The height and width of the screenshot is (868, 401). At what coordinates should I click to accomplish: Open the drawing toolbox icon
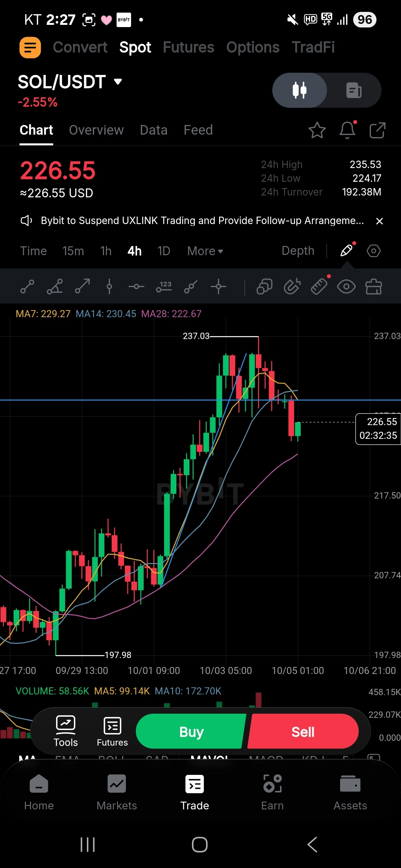point(374,287)
